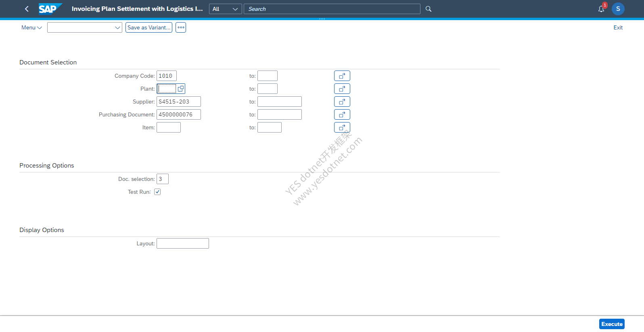Viewport: 644px width, 332px height.
Task: Click the more options ellipsis button
Action: pos(181,27)
